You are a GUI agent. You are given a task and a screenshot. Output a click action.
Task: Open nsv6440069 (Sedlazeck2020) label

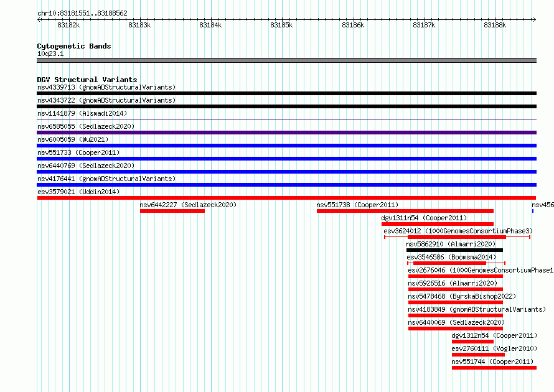click(x=456, y=322)
